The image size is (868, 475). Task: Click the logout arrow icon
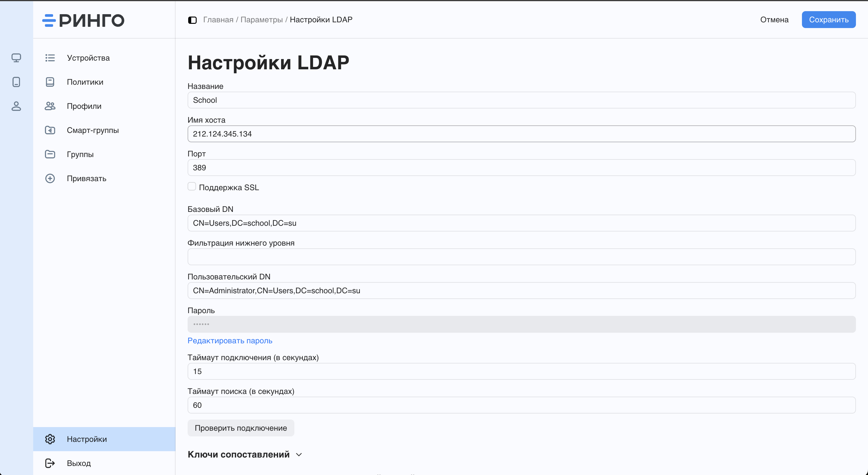pyautogui.click(x=50, y=463)
